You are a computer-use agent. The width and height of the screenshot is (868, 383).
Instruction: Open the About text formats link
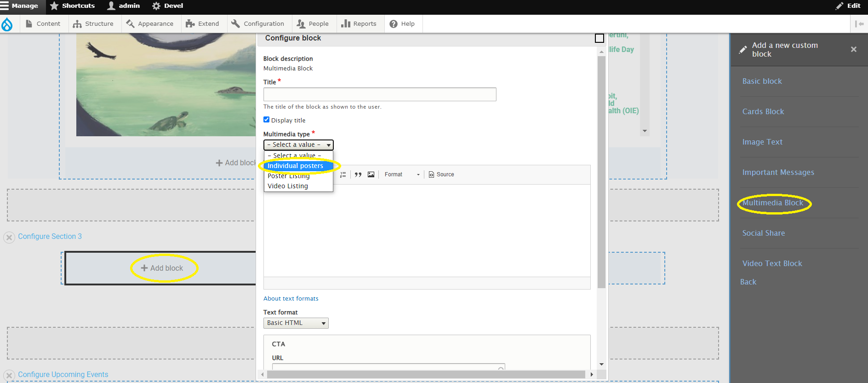tap(291, 299)
